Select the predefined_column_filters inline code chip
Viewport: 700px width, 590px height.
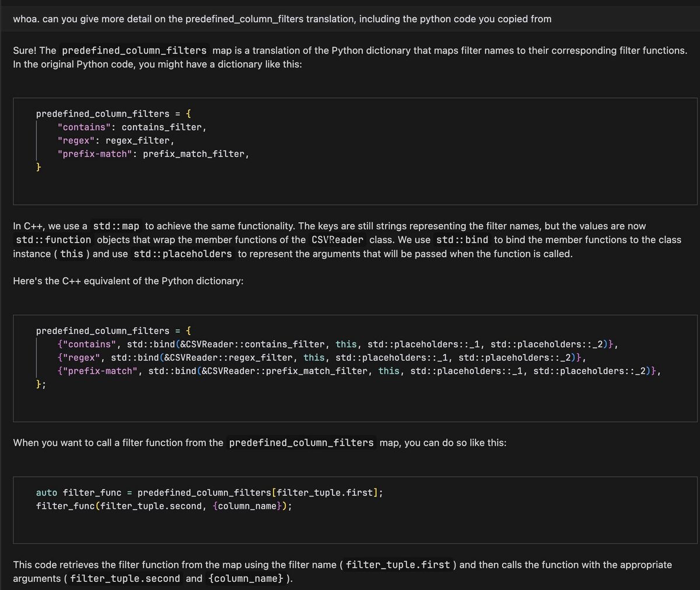[134, 50]
